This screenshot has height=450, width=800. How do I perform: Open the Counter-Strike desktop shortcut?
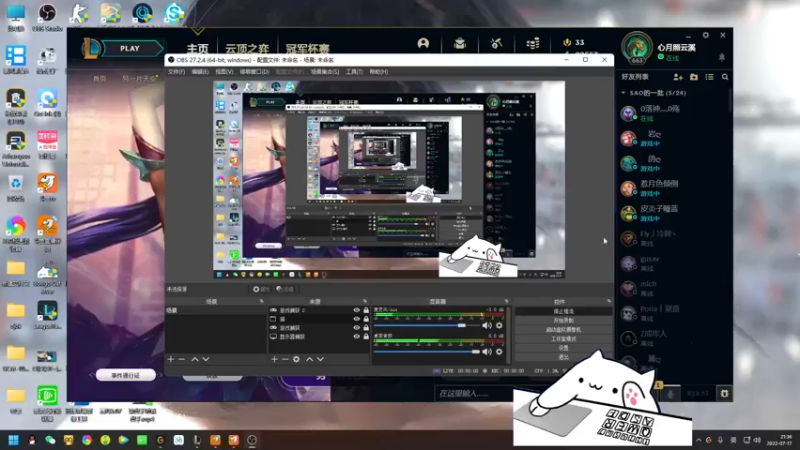point(79,14)
